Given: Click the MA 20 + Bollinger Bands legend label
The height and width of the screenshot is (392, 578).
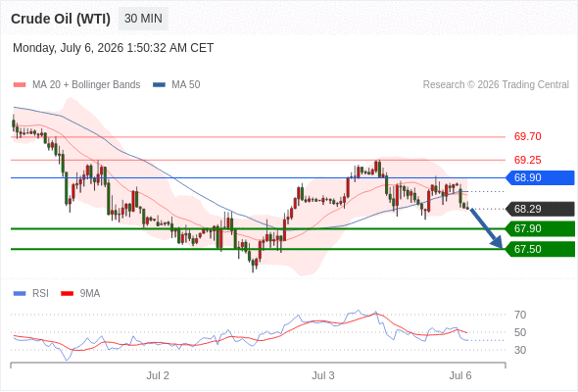Looking at the screenshot, I should coord(86,85).
